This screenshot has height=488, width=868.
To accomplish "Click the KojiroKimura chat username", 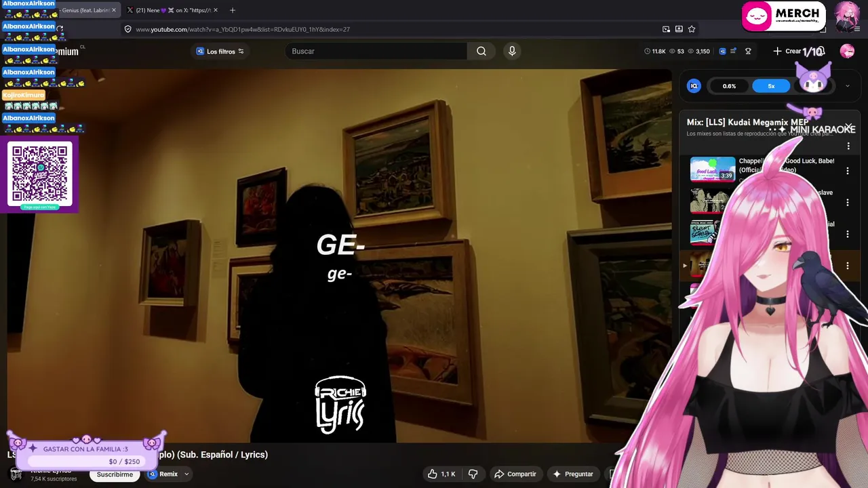I will [23, 96].
